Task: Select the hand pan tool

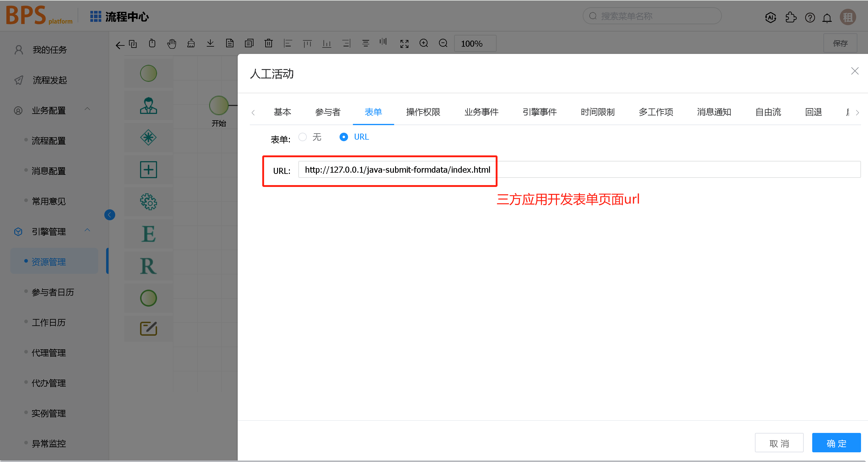Action: coord(172,43)
